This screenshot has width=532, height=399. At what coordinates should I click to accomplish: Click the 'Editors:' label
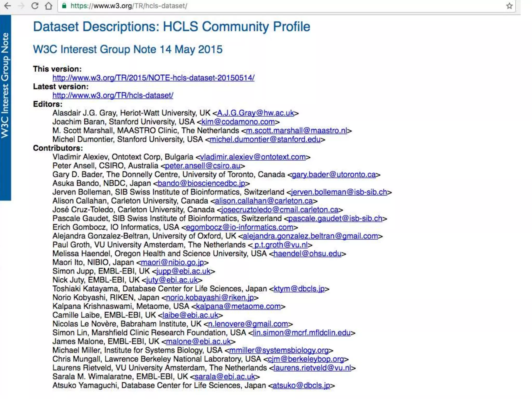48,104
